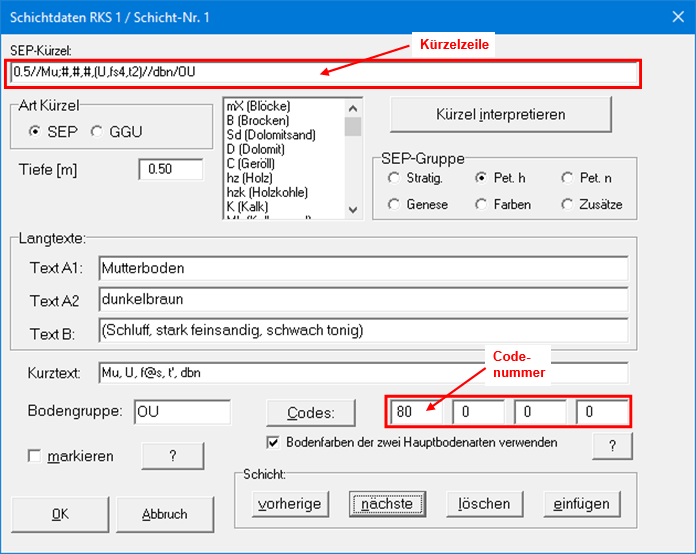Toggle the markieren checkbox
The image size is (696, 554).
(x=35, y=456)
